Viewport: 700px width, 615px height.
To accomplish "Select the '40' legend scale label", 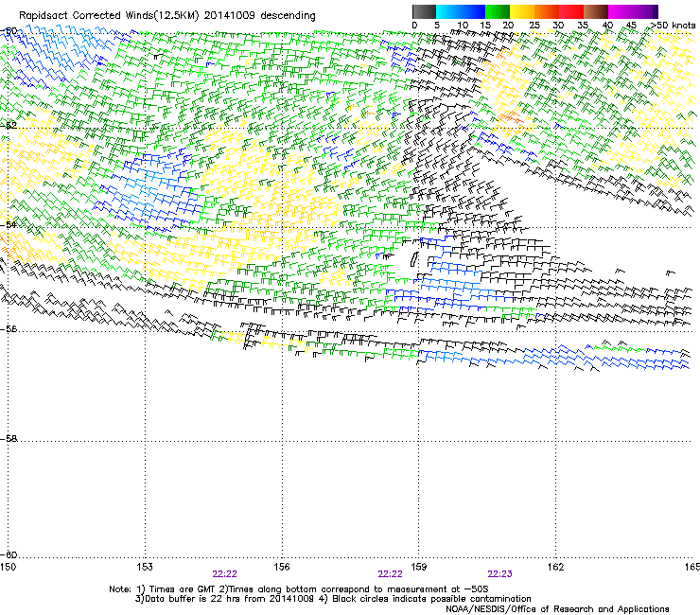I will click(x=607, y=26).
